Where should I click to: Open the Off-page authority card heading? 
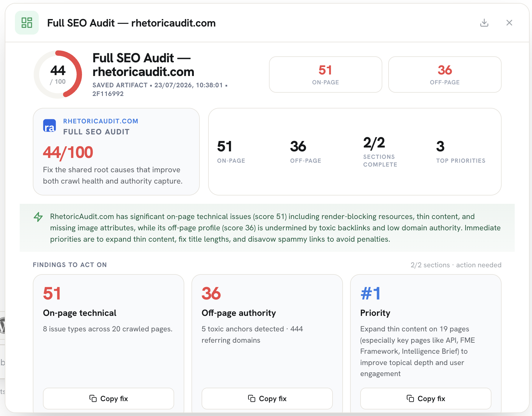(239, 313)
